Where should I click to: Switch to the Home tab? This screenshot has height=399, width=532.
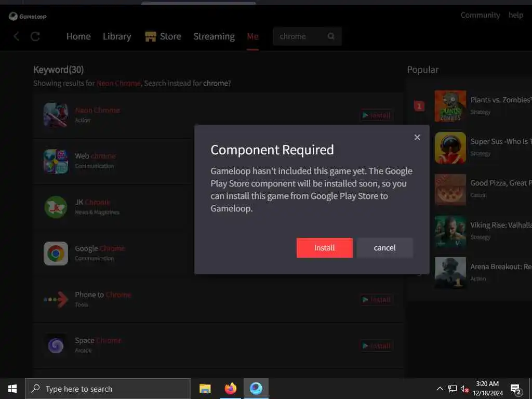[x=78, y=36]
